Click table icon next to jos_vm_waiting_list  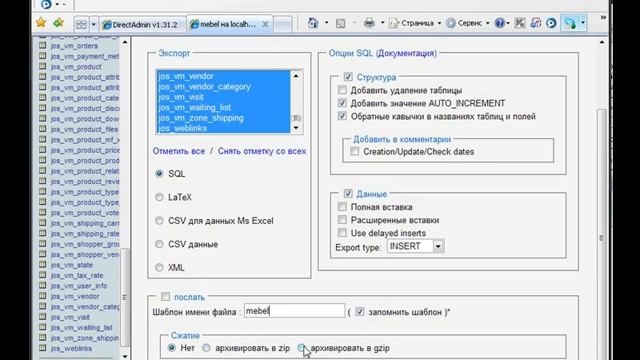42,327
